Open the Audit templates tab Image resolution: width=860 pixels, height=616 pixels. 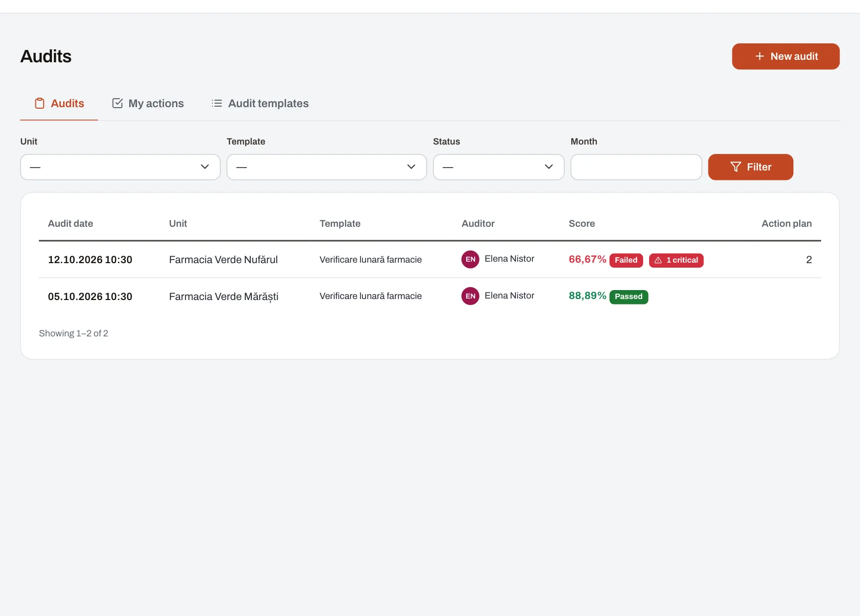click(260, 103)
